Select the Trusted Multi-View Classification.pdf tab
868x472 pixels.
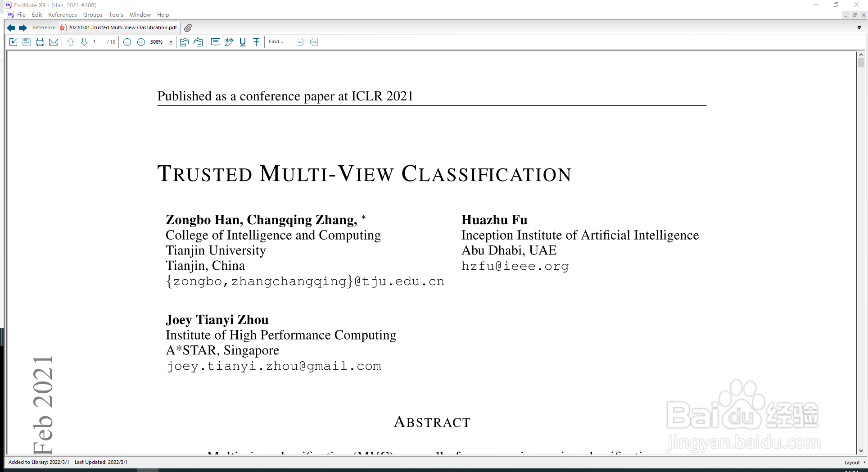coord(119,27)
